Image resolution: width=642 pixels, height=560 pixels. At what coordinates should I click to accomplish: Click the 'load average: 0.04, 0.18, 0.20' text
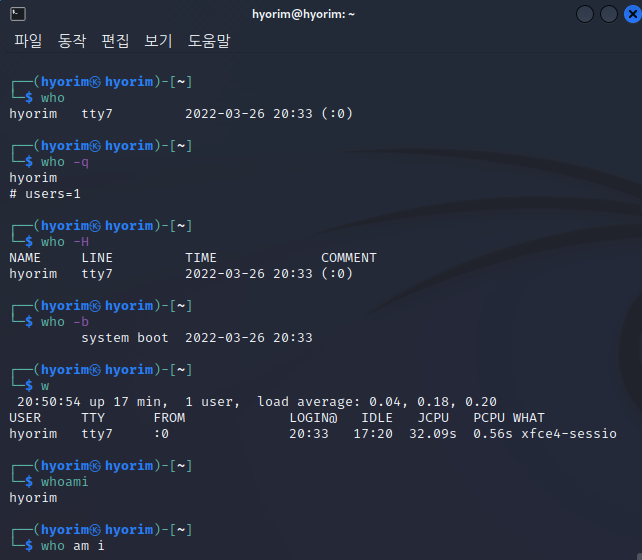click(377, 402)
